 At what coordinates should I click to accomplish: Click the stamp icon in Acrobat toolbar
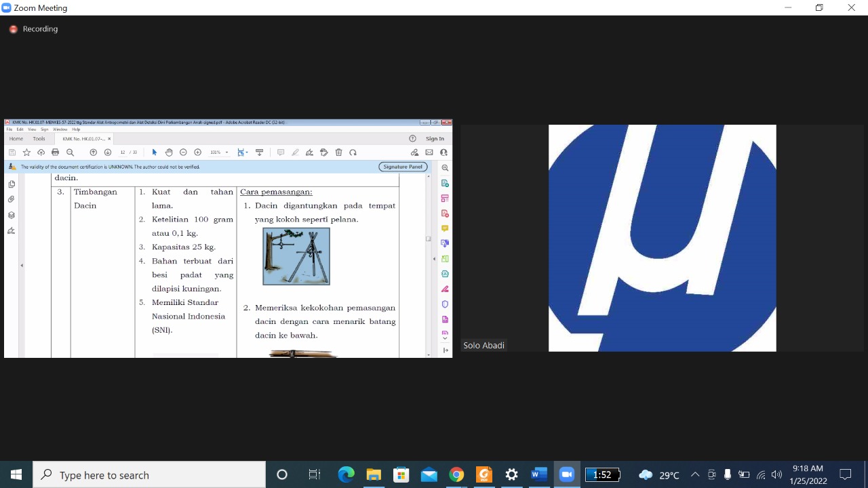324,152
